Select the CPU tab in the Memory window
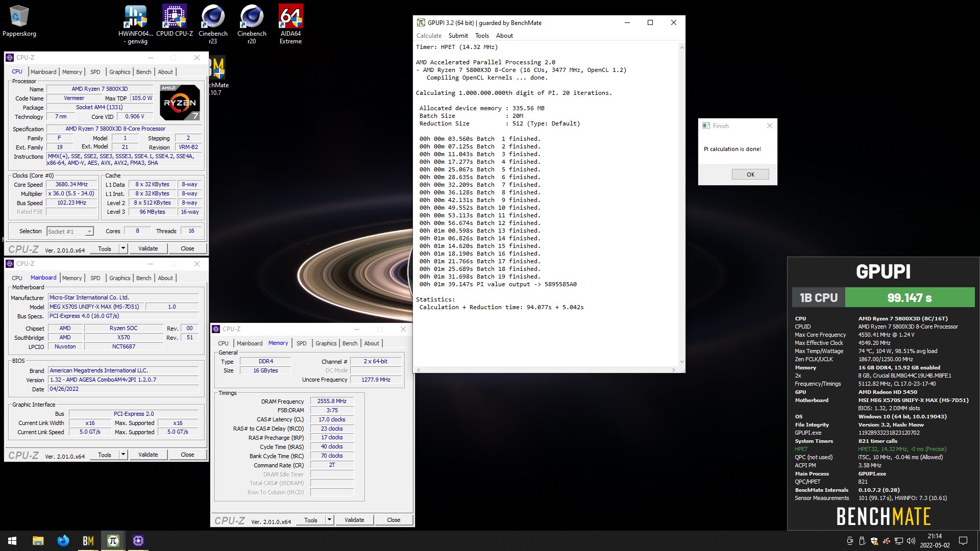 223,343
